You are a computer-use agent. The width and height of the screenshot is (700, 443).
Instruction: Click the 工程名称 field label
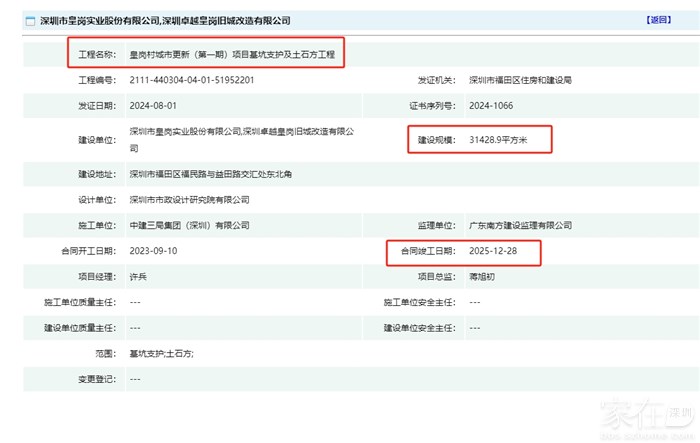point(97,54)
